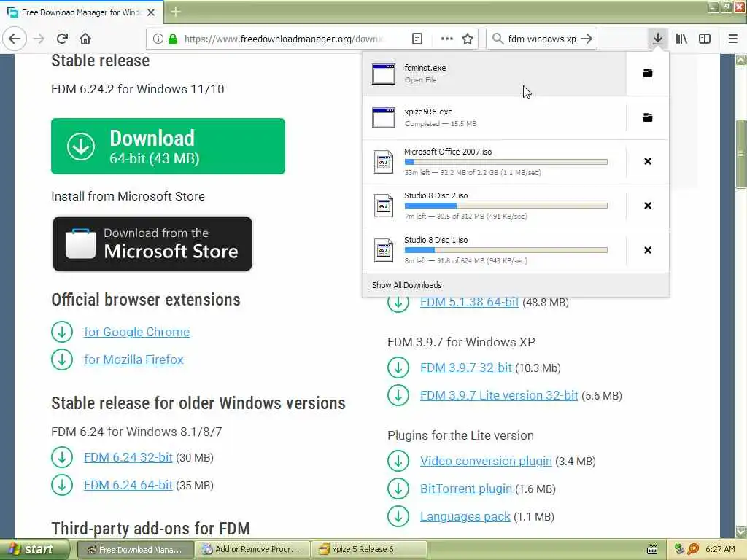
Task: Switch to xpize 5 Release 6 taskbar window
Action: [368, 550]
